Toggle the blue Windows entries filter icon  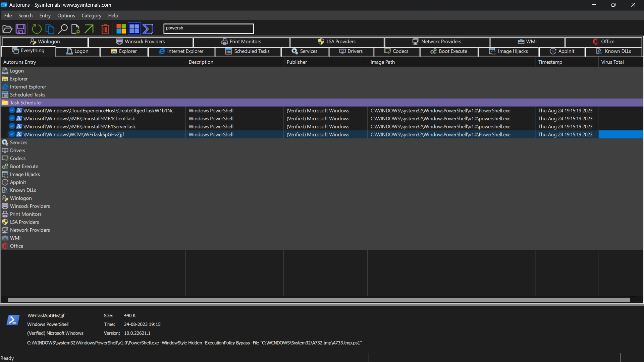point(135,29)
